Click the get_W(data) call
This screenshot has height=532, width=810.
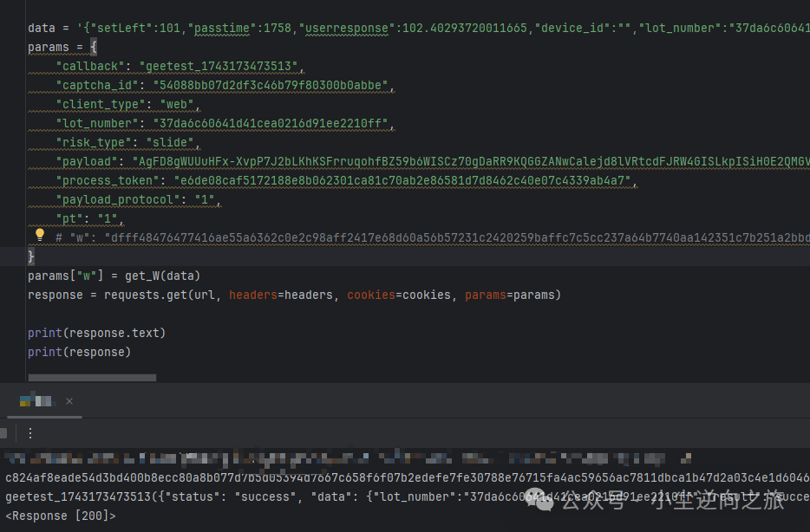point(163,276)
